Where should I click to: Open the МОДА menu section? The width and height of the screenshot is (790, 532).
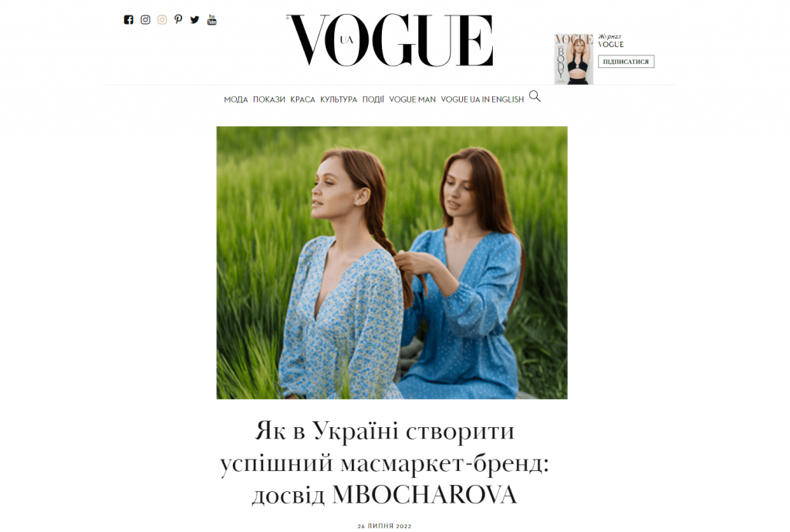[236, 99]
